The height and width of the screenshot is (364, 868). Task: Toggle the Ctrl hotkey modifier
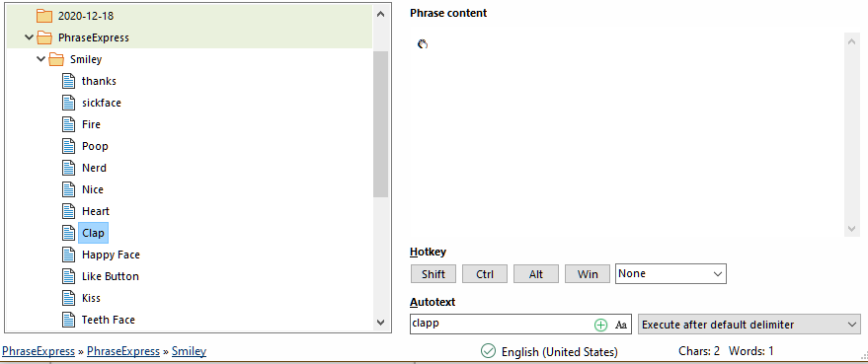tap(485, 274)
